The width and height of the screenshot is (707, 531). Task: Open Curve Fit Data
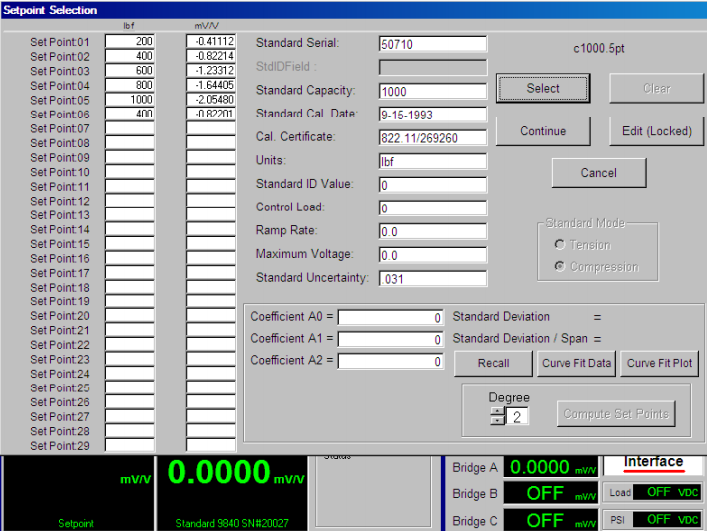click(576, 363)
